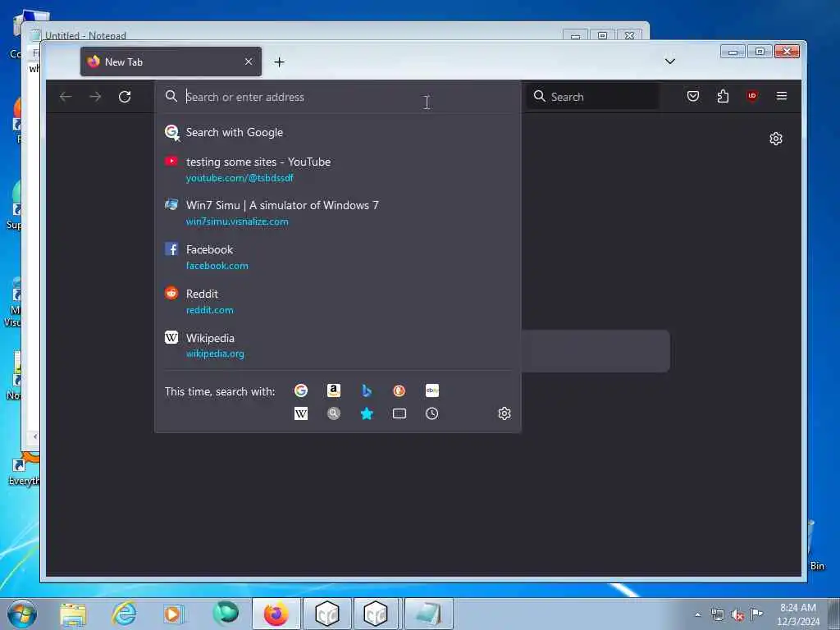Expand the list all tabs chevron
The width and height of the screenshot is (840, 630).
tap(669, 61)
